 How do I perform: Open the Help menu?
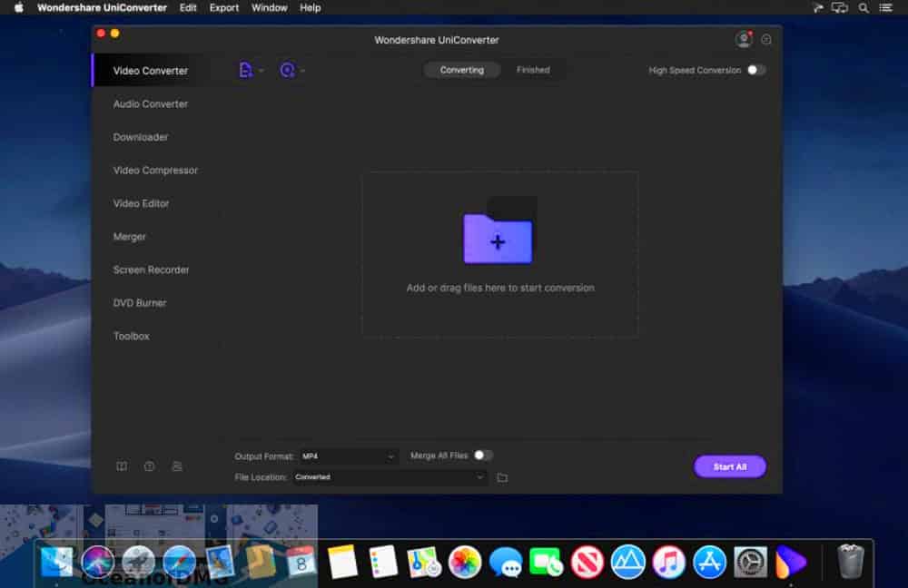click(x=311, y=7)
